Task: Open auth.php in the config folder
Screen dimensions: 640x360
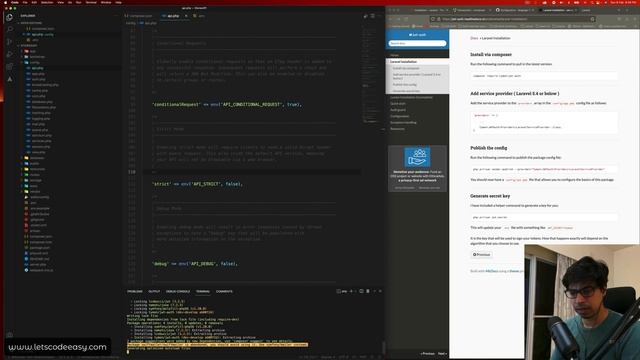Action: coord(38,80)
